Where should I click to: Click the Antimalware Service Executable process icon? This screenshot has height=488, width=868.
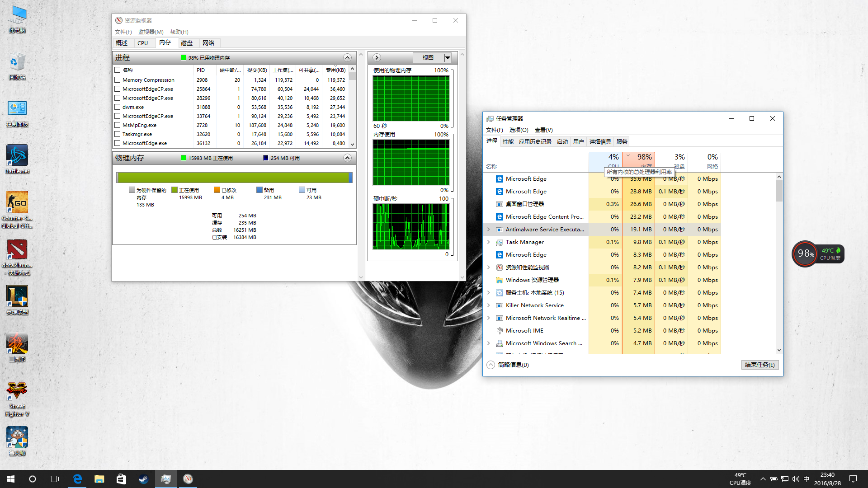(500, 230)
